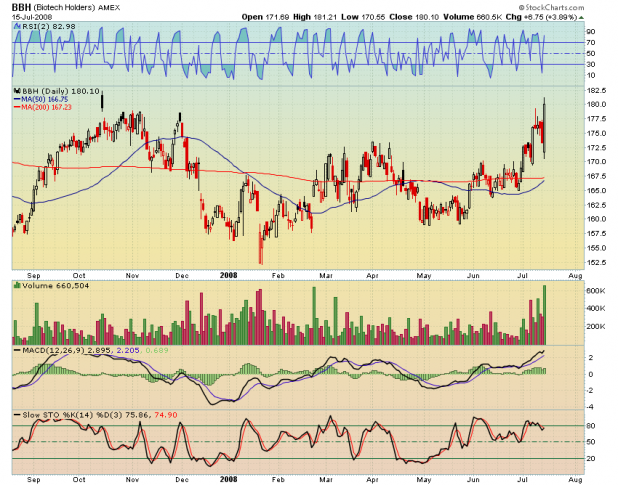Click the 152.5 price axis label
This screenshot has height=485, width=618.
pyautogui.click(x=596, y=262)
